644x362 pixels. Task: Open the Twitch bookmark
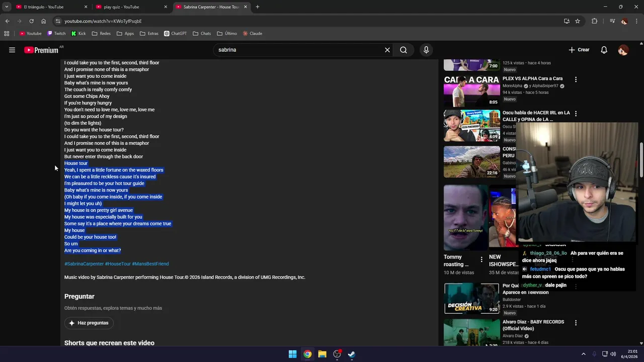click(56, 34)
